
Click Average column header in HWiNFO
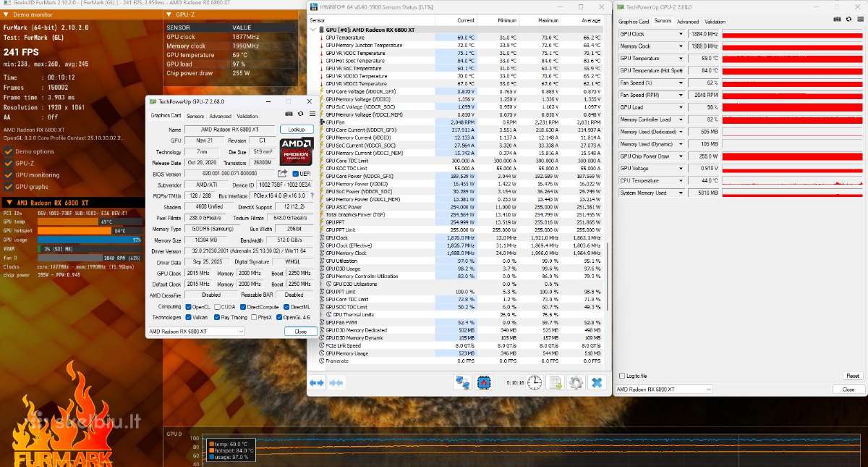pos(591,20)
